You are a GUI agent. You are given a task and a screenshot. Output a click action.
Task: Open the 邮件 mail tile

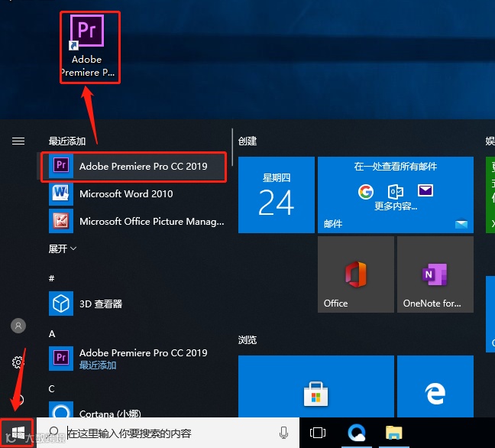(396, 195)
